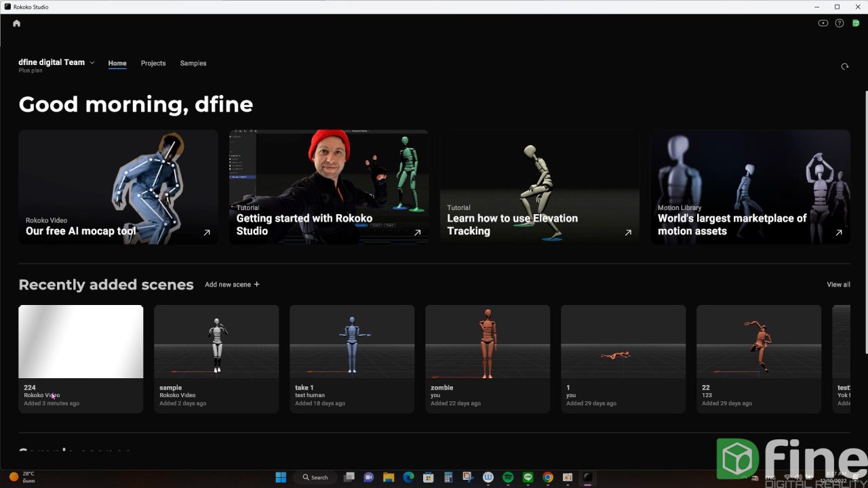This screenshot has height=488, width=868.
Task: Switch to the Projects tab
Action: pyautogui.click(x=153, y=63)
